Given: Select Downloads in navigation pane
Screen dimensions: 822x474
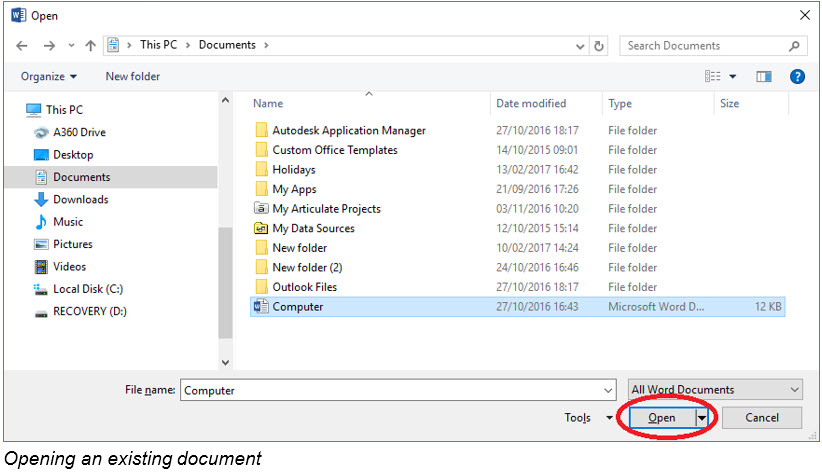Looking at the screenshot, I should (x=71, y=199).
